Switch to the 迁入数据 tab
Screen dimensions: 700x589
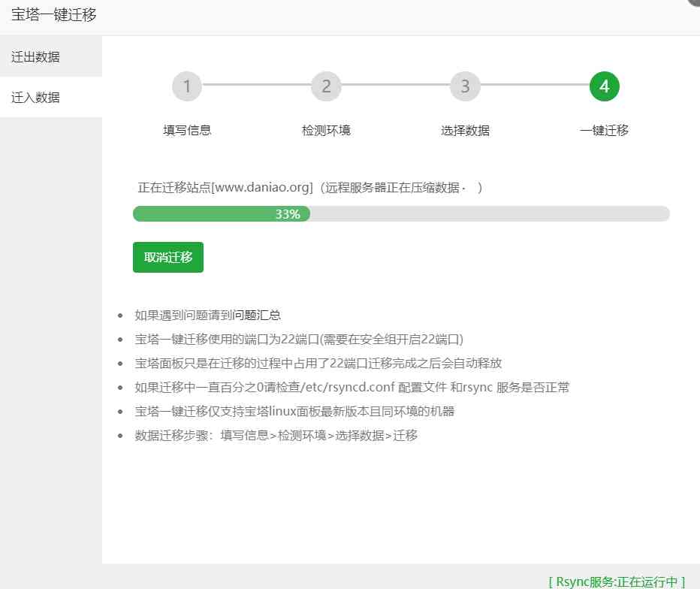[x=51, y=98]
